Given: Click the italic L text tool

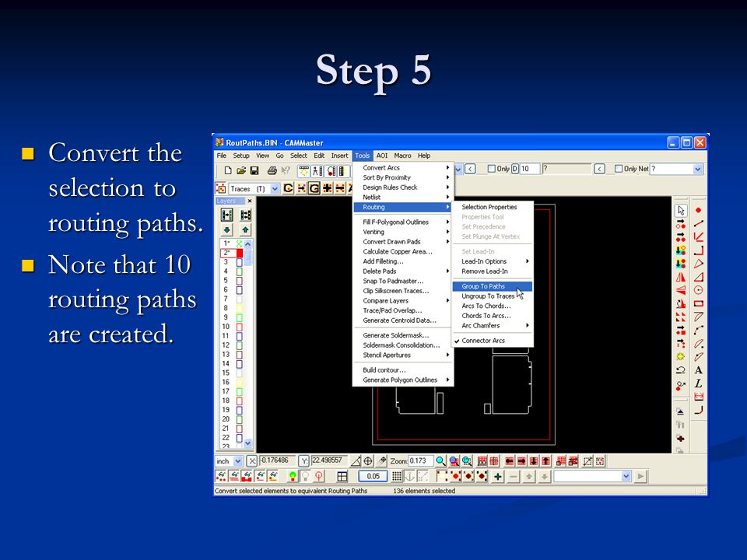Looking at the screenshot, I should pyautogui.click(x=699, y=383).
